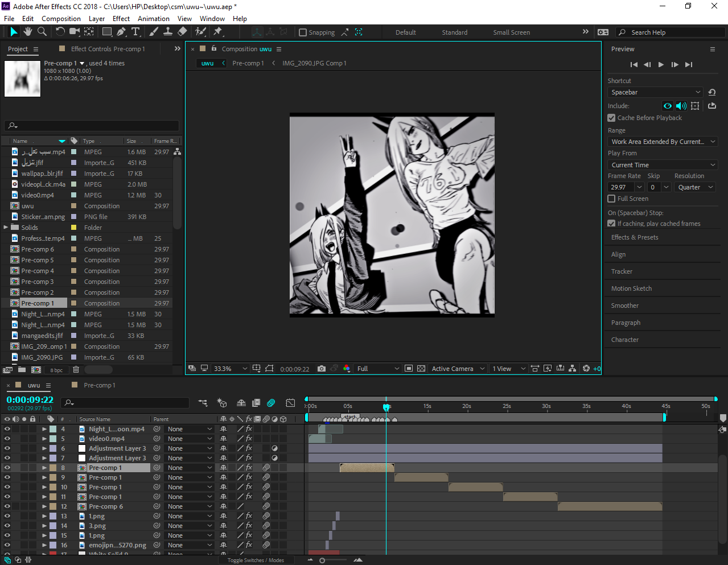Open the Active Camera dropdown
This screenshot has width=728, height=565.
pos(458,369)
